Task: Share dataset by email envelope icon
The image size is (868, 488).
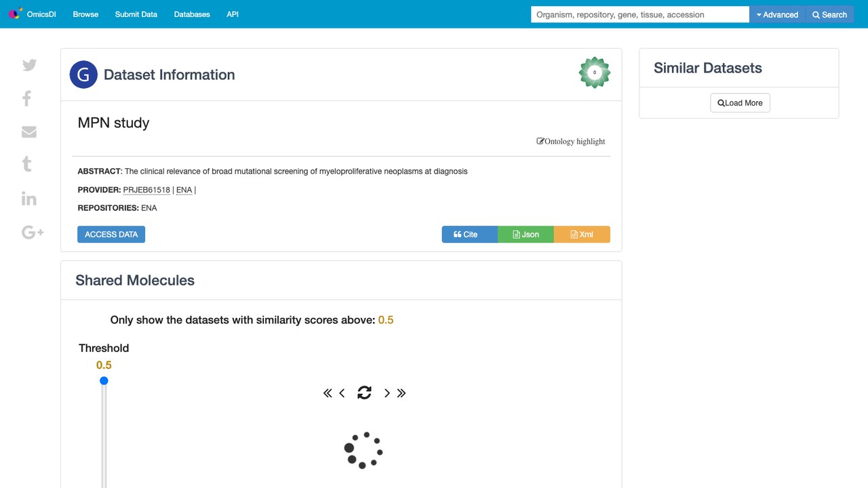Action: pyautogui.click(x=29, y=131)
